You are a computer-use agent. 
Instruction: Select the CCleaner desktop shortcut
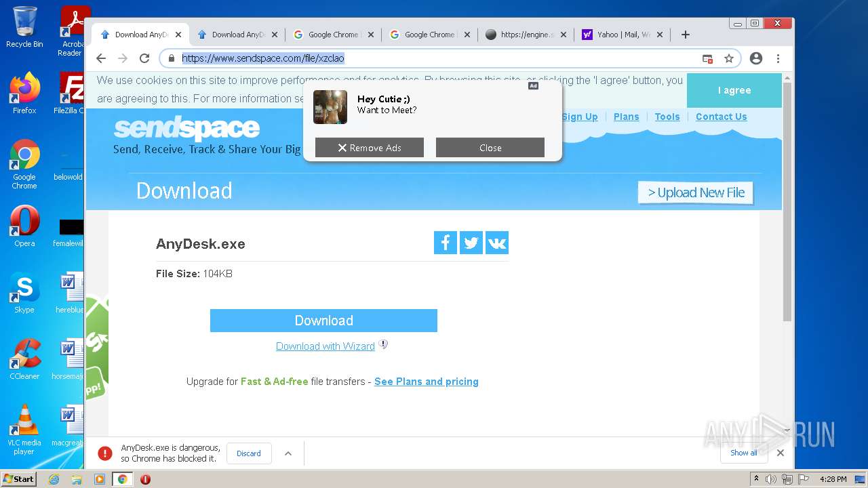pyautogui.click(x=24, y=359)
